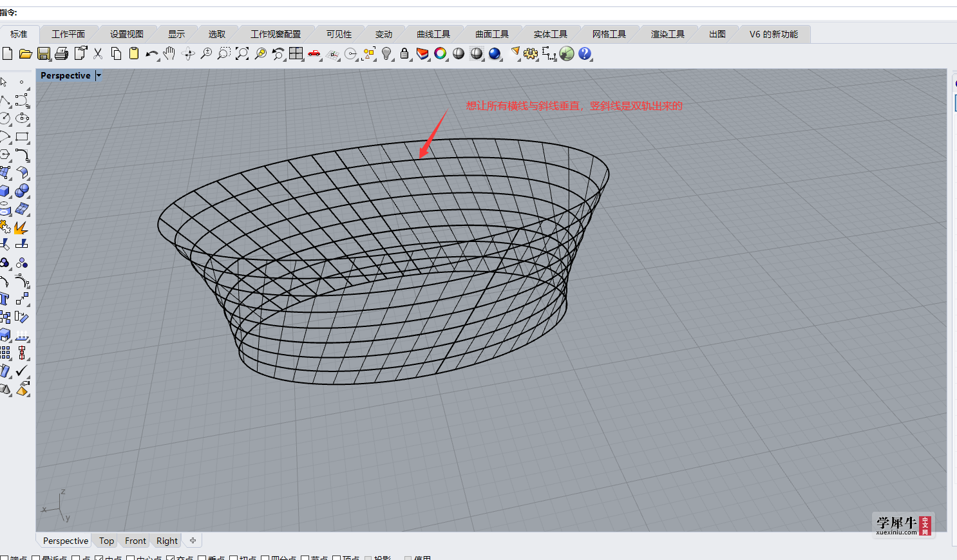Click the Explode icon in the left toolbar

(x=21, y=227)
